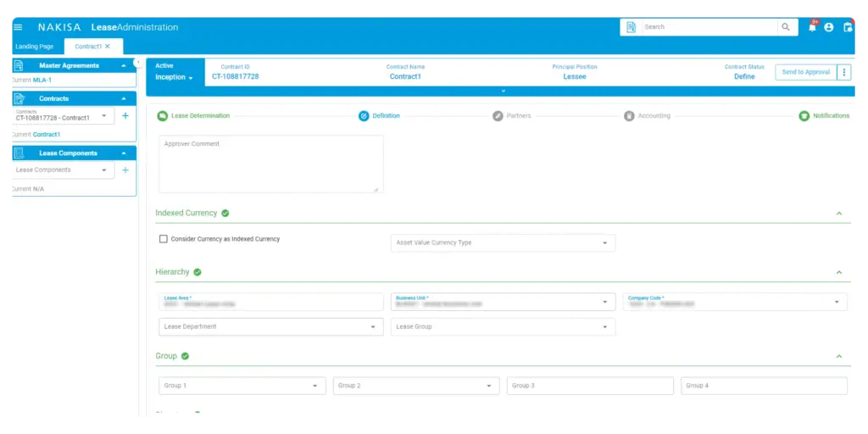The height and width of the screenshot is (434, 868).
Task: Click the magnifier search icon
Action: [786, 27]
